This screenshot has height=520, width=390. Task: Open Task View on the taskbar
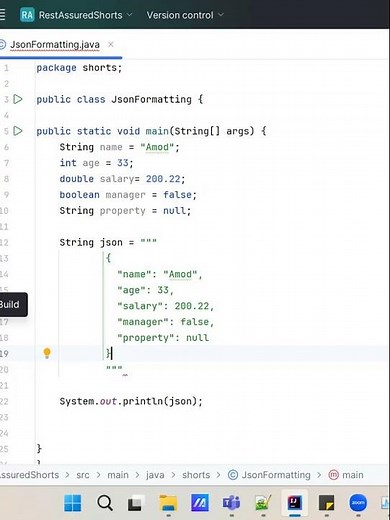[135, 503]
